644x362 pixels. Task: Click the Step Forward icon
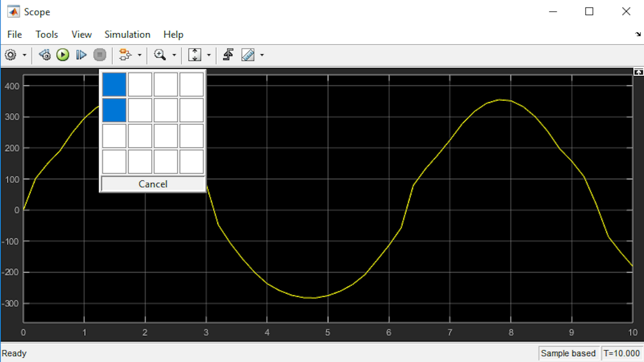coord(81,55)
